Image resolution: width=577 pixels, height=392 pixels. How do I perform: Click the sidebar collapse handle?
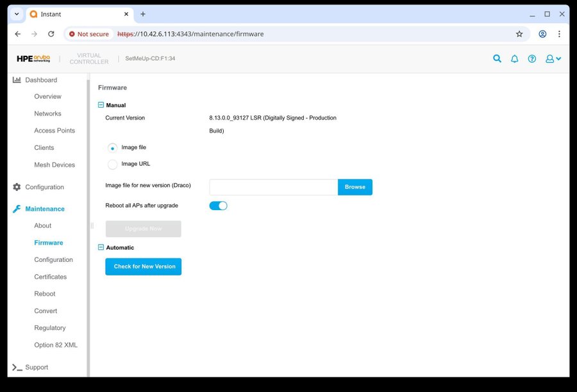tap(92, 225)
